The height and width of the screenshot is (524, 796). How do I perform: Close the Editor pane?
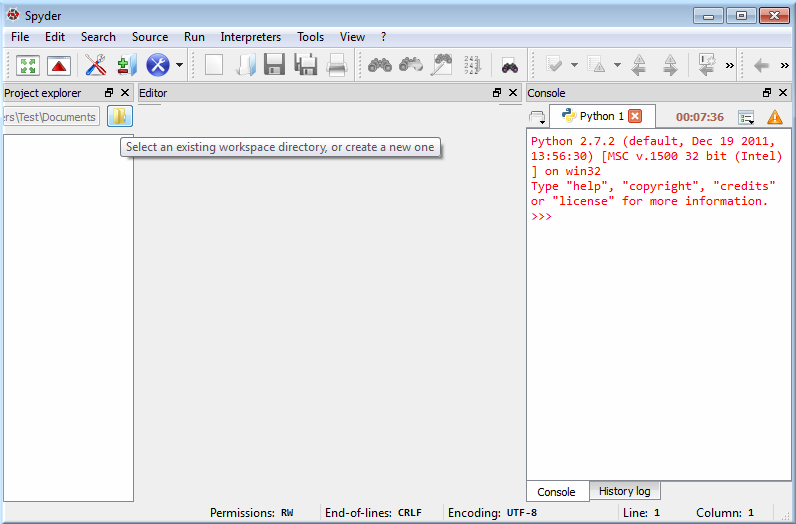513,93
